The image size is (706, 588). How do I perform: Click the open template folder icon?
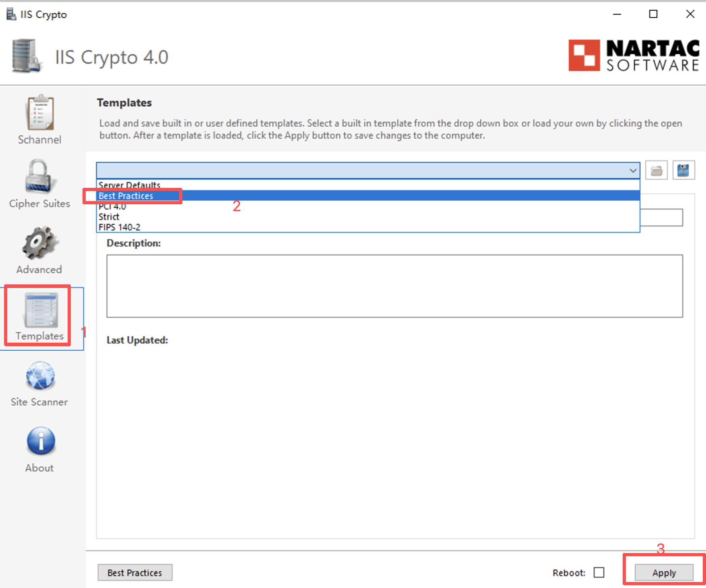656,171
